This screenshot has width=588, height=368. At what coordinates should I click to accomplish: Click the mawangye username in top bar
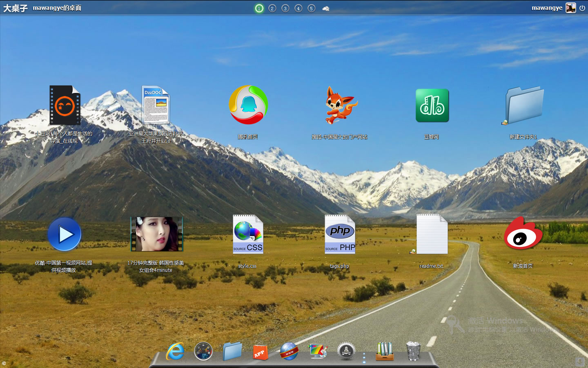(547, 8)
